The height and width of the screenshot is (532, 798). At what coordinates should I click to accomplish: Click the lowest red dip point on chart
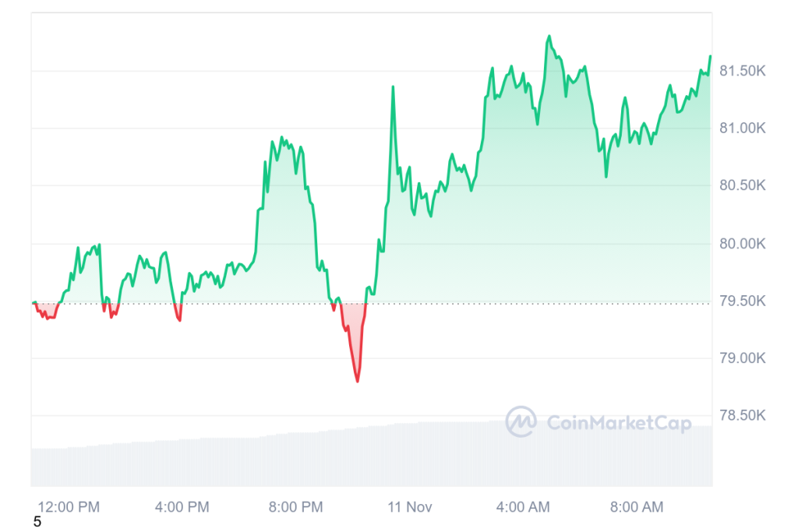point(358,381)
